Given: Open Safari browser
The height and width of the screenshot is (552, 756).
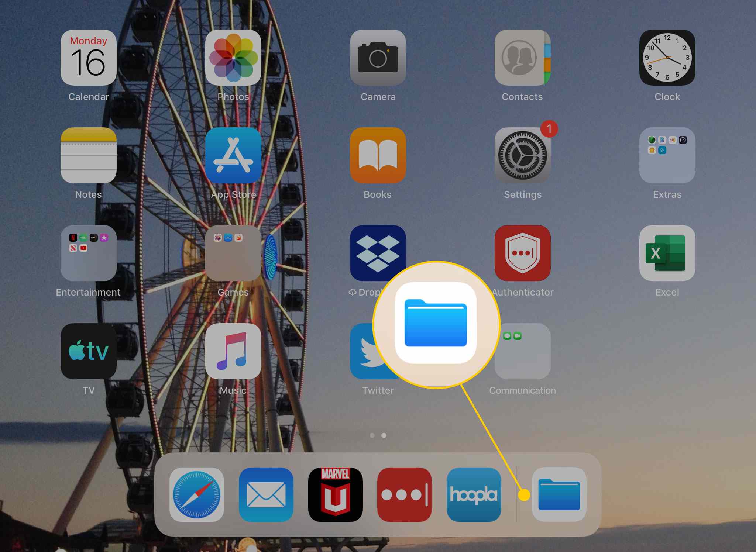Looking at the screenshot, I should (198, 495).
